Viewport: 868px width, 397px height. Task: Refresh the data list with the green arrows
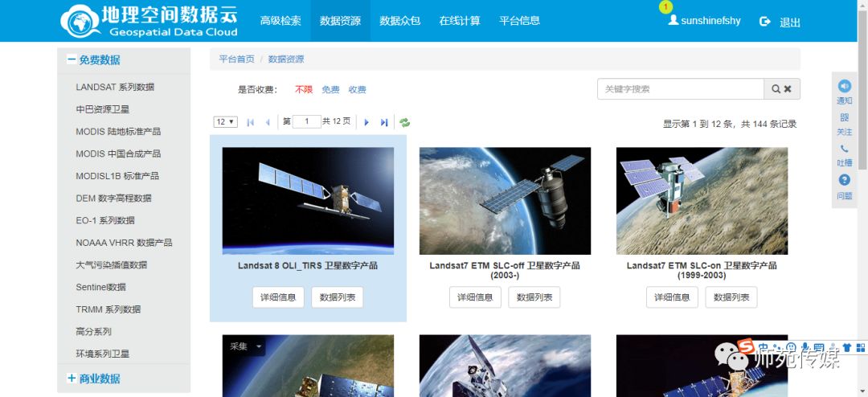click(x=404, y=122)
